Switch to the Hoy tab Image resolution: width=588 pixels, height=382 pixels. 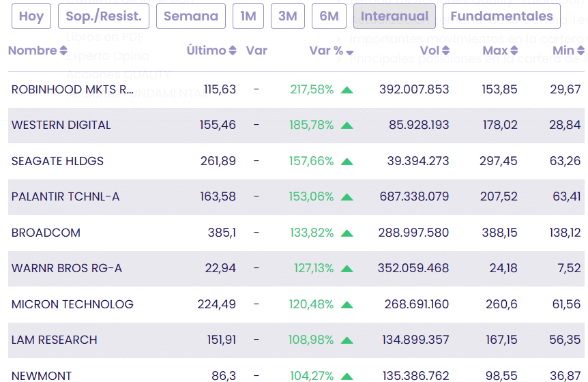[x=31, y=16]
